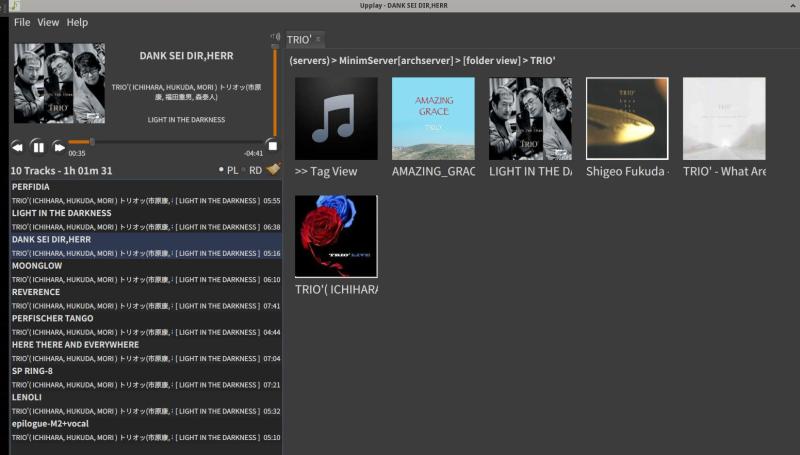Open the View menu
Screen dimensions: 800x455
tap(48, 22)
